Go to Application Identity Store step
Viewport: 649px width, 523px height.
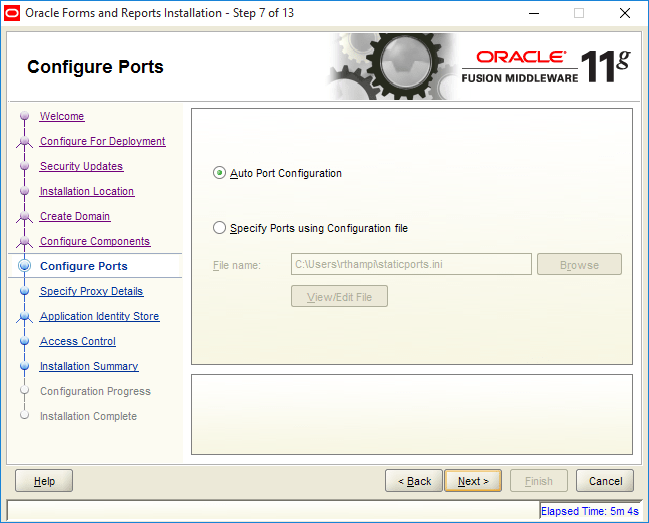(100, 316)
